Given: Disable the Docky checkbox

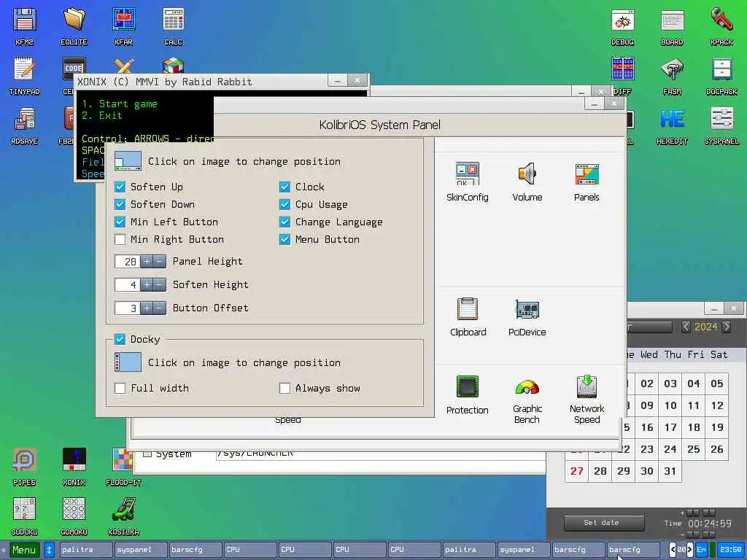Looking at the screenshot, I should [x=120, y=339].
